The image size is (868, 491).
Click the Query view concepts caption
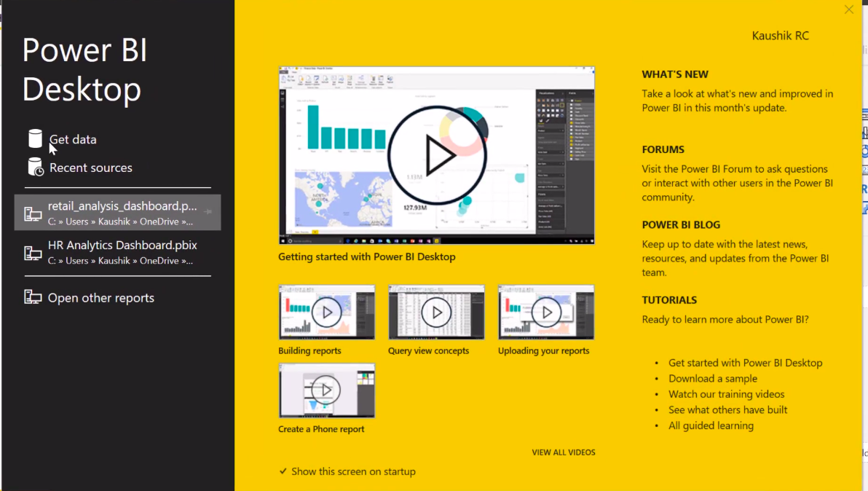(x=428, y=350)
